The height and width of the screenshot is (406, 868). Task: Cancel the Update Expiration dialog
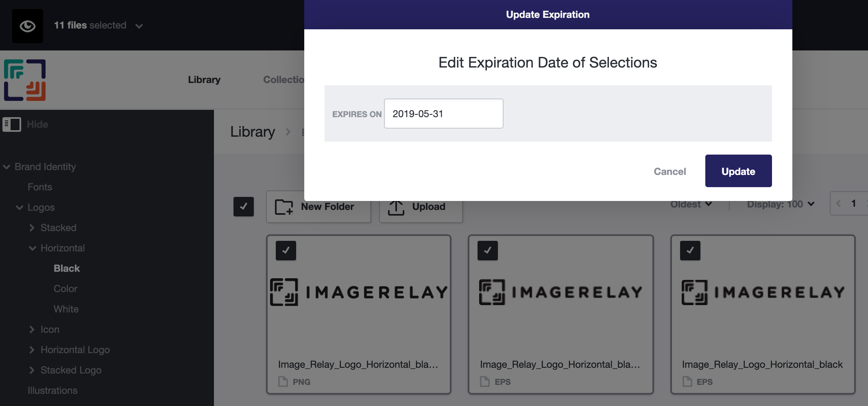(670, 171)
